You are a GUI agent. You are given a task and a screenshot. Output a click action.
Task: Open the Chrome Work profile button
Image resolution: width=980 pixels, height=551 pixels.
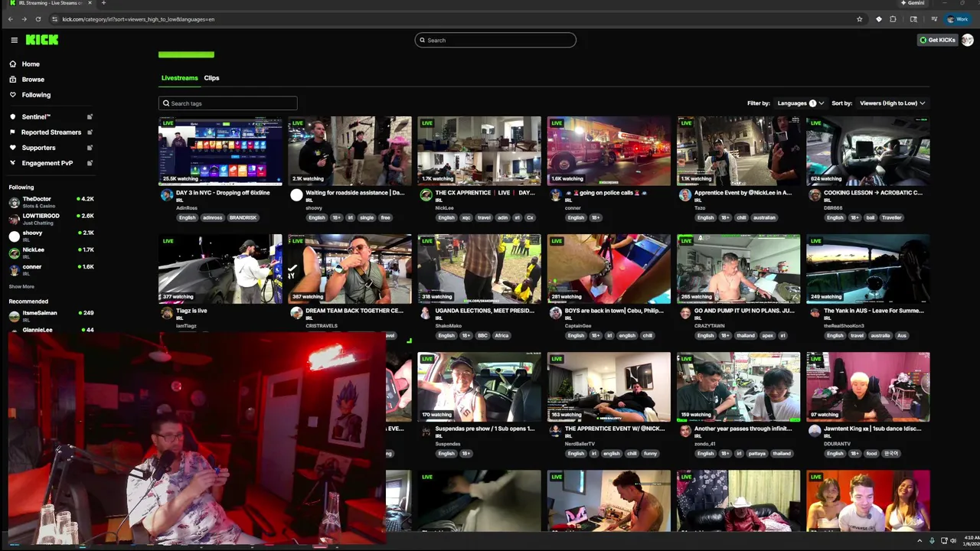pos(958,19)
